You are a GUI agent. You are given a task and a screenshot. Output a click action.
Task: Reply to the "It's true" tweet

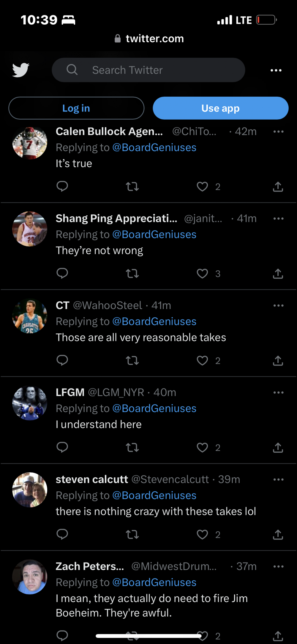point(62,187)
